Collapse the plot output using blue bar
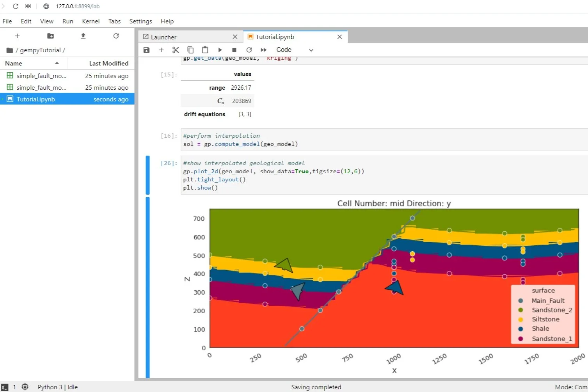Viewport: 588px width, 392px height. (x=147, y=285)
